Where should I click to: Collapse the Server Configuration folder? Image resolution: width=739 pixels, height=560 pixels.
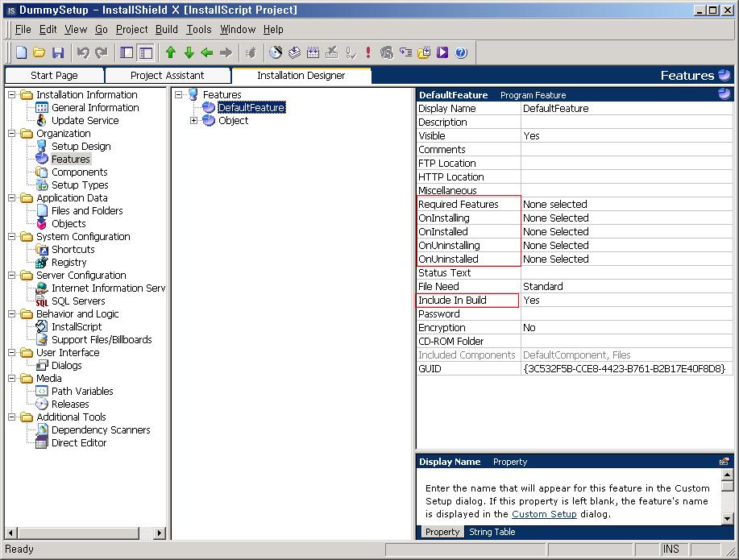(12, 276)
